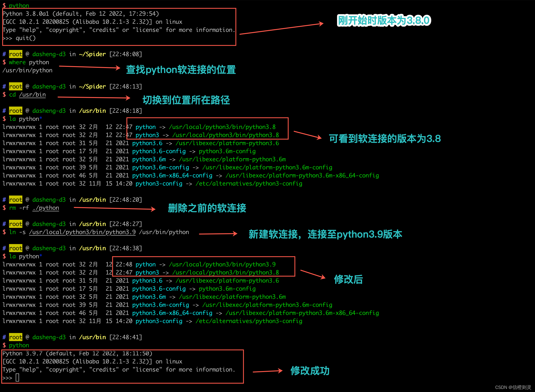Click the 'Python 3.9.7 (default, Feb 12 2022' line

coord(77,353)
